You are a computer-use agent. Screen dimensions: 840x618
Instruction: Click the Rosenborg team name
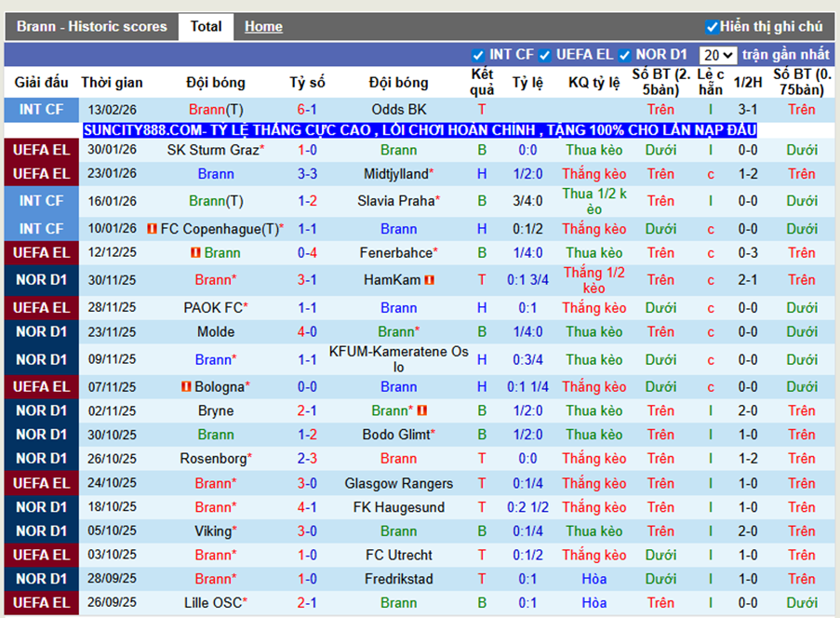213,459
